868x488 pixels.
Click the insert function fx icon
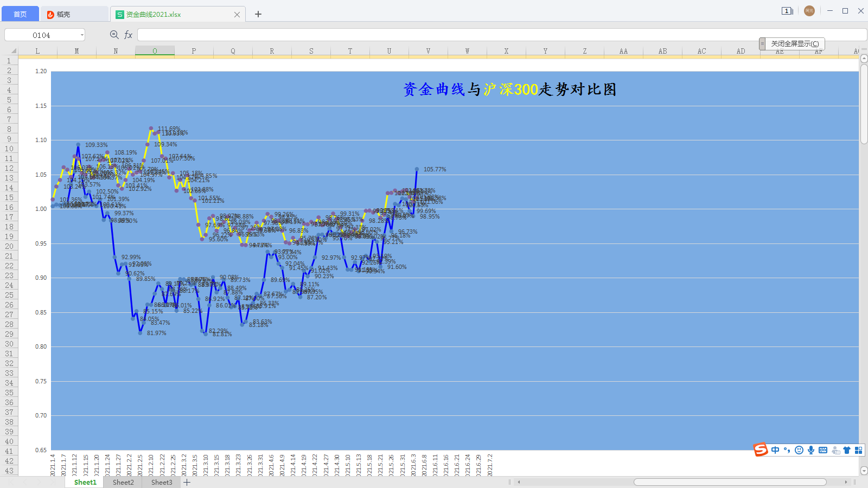point(128,34)
